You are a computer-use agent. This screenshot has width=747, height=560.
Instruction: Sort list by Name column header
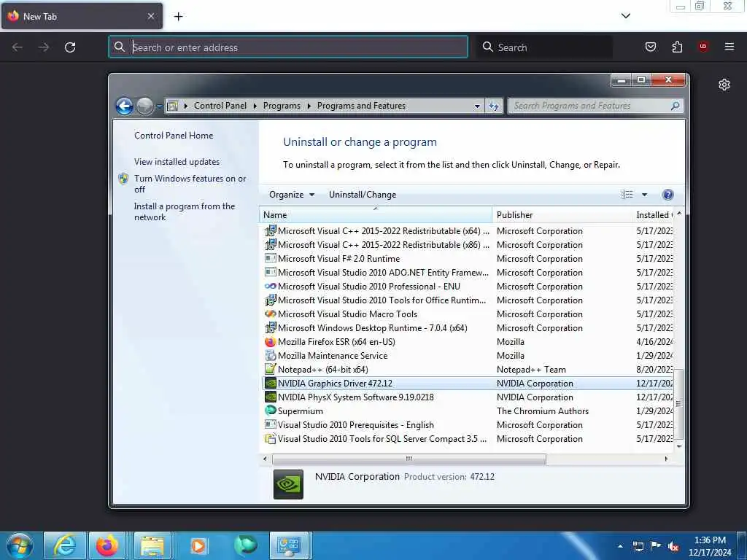[376, 215]
